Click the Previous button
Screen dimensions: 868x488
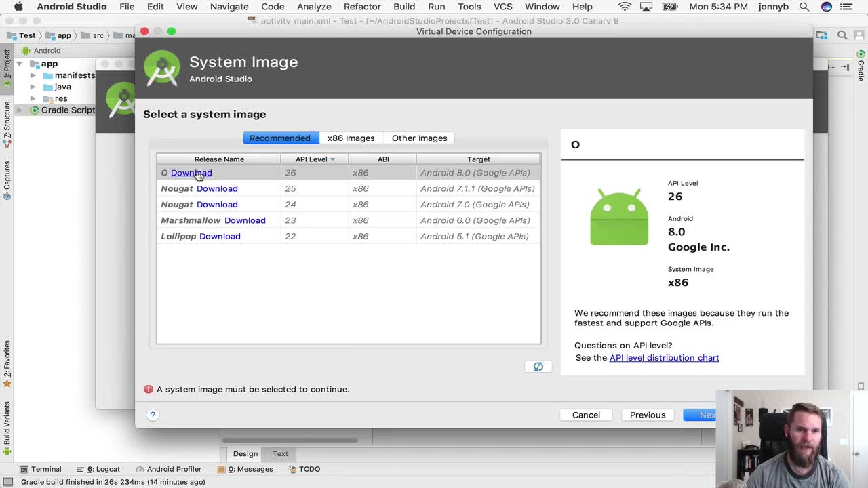click(x=648, y=415)
